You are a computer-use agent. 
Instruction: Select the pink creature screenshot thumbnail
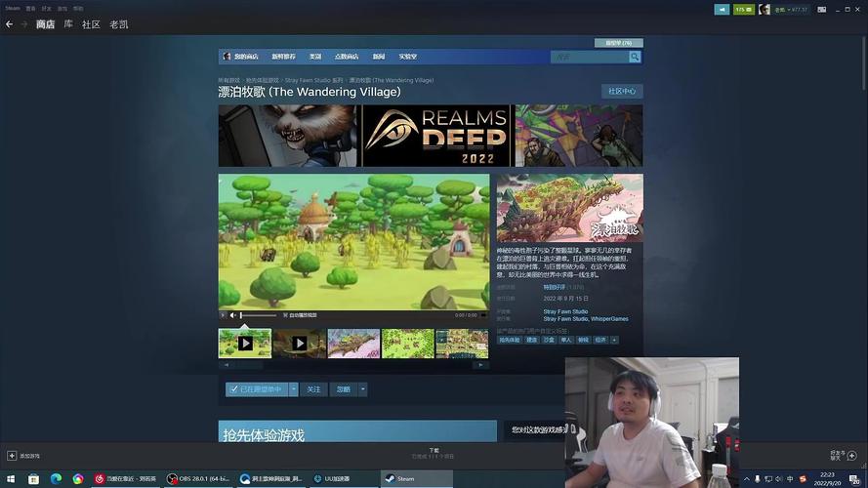pos(353,343)
